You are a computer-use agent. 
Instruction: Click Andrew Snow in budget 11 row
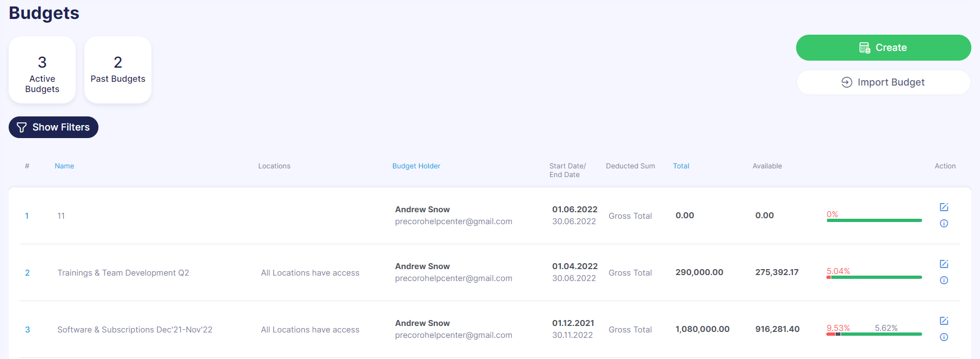422,210
